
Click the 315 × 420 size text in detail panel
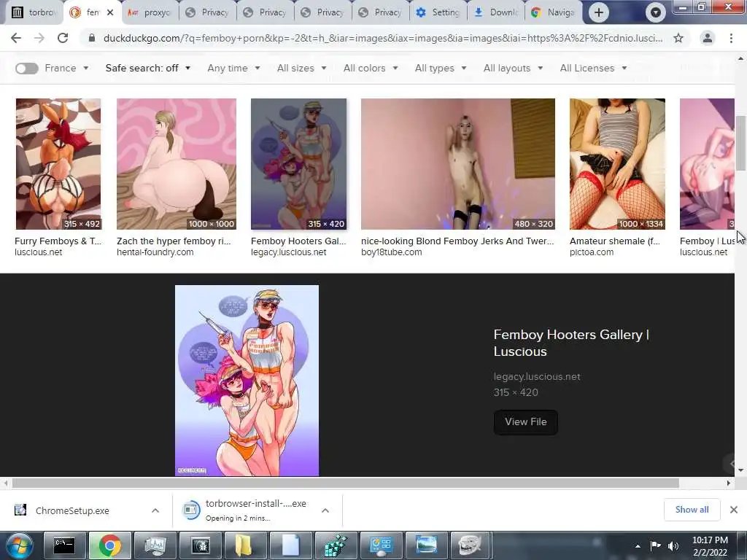tap(516, 392)
